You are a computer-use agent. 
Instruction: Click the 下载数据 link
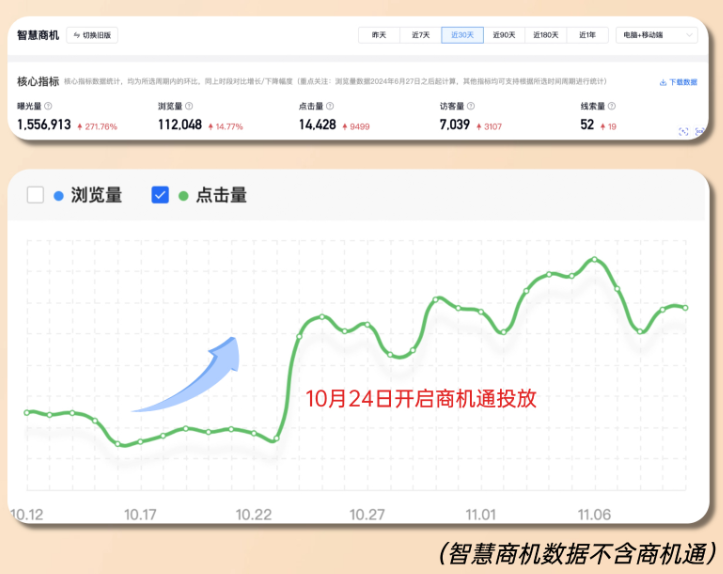pyautogui.click(x=682, y=83)
